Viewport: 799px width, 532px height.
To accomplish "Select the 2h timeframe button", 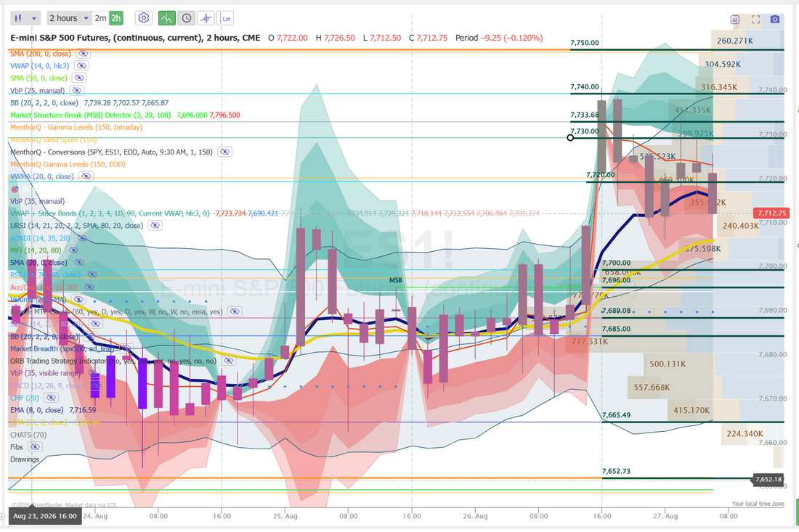I will pyautogui.click(x=116, y=18).
